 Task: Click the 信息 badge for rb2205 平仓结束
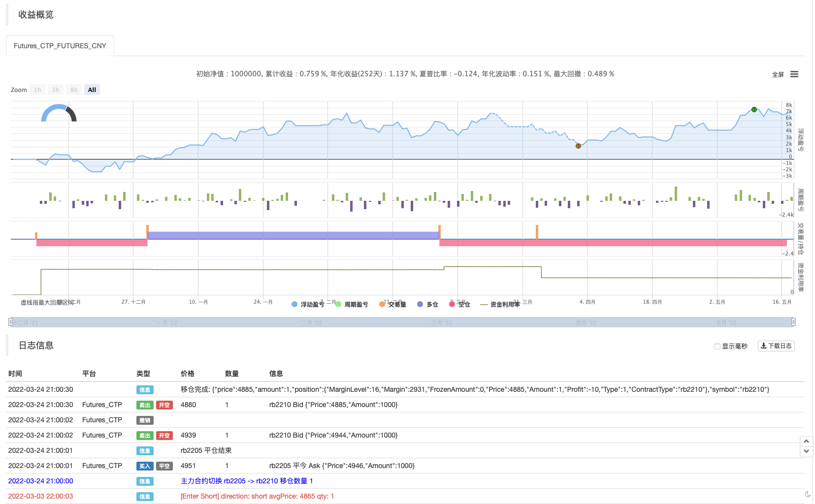coord(145,451)
